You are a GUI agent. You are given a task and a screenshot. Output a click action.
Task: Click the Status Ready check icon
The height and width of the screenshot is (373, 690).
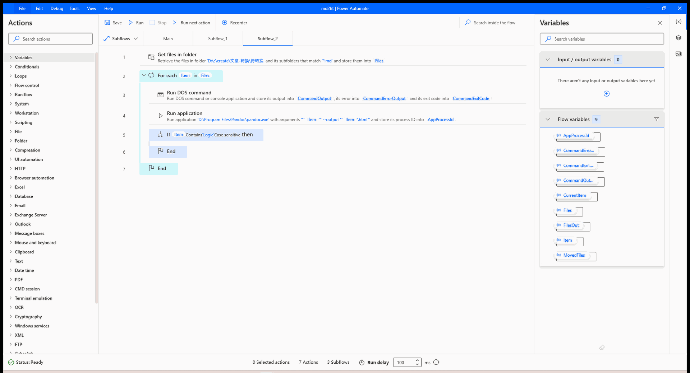(11, 362)
